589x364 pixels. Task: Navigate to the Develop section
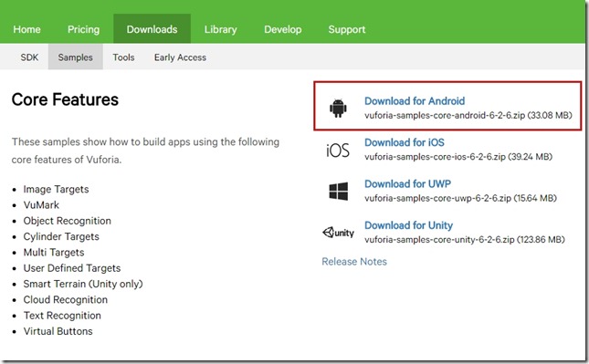(x=283, y=29)
